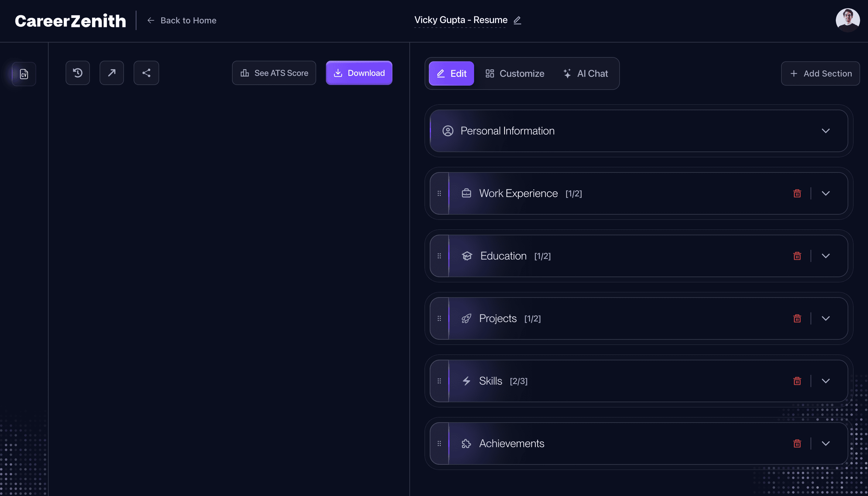868x496 pixels.
Task: Click the CV document sidebar icon
Action: (x=24, y=74)
